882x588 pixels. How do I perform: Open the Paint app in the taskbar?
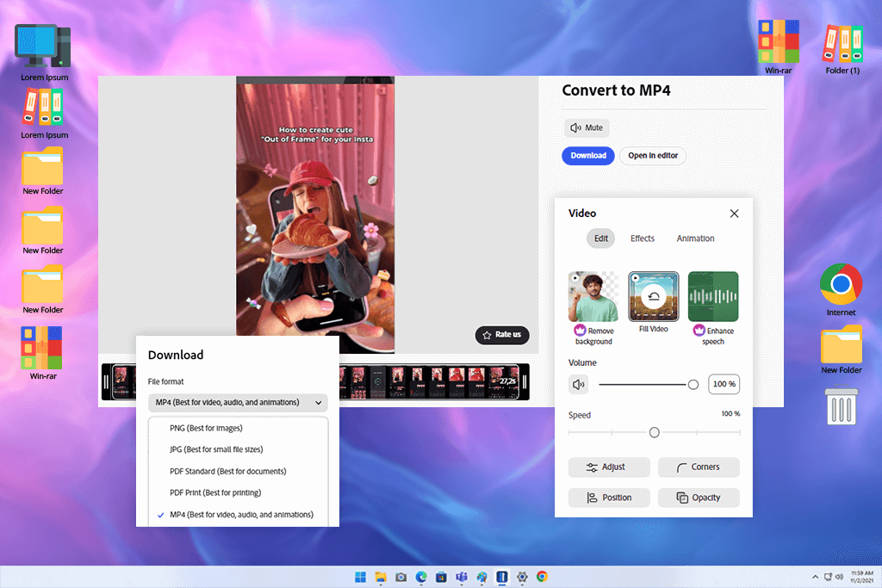[481, 577]
